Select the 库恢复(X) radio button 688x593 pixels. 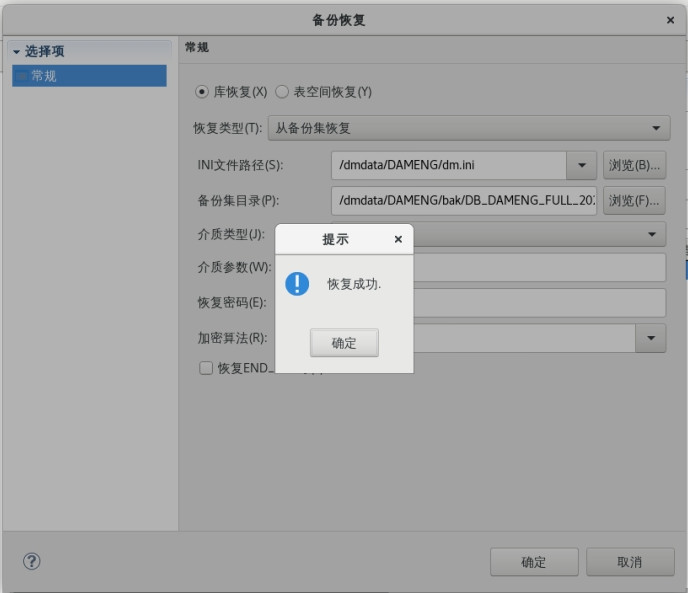click(x=203, y=92)
